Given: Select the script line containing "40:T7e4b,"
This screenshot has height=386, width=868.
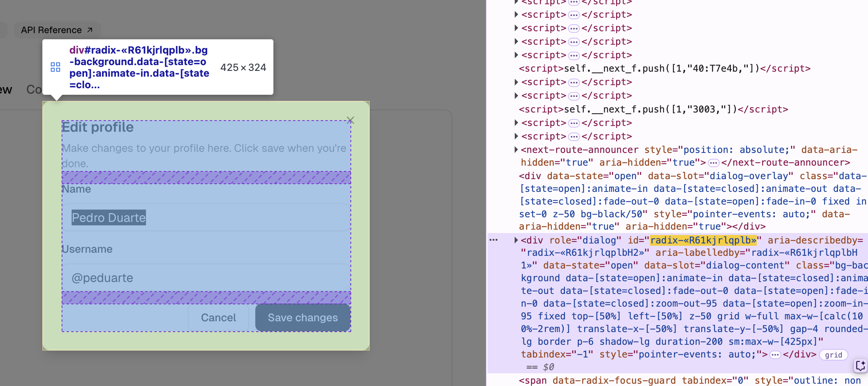Looking at the screenshot, I should click(665, 69).
